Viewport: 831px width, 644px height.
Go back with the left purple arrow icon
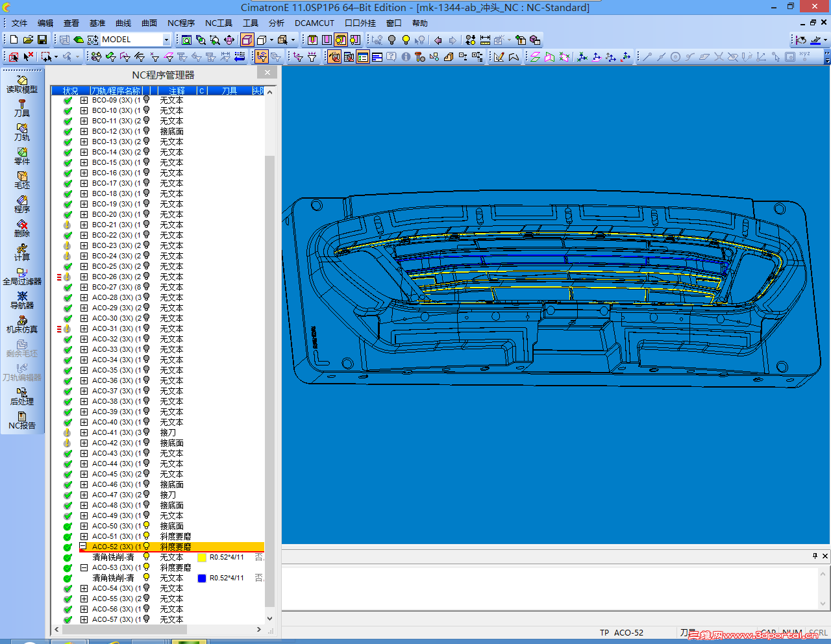click(438, 40)
